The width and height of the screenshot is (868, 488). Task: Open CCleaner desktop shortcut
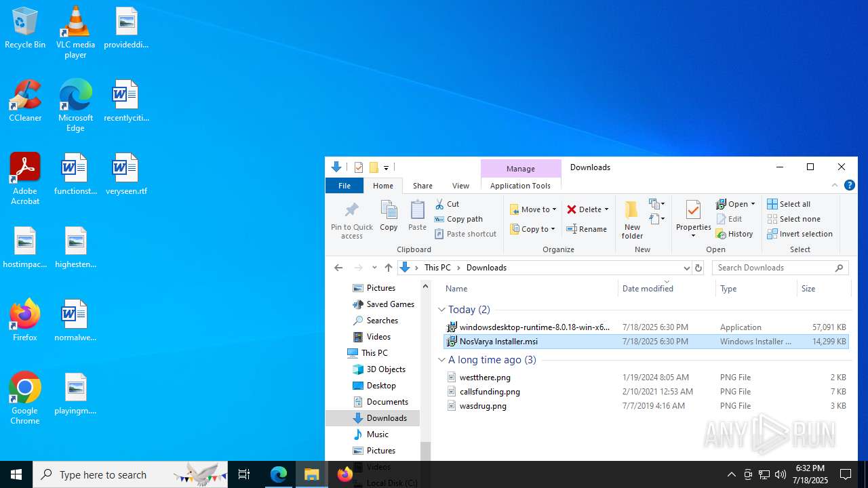(25, 102)
